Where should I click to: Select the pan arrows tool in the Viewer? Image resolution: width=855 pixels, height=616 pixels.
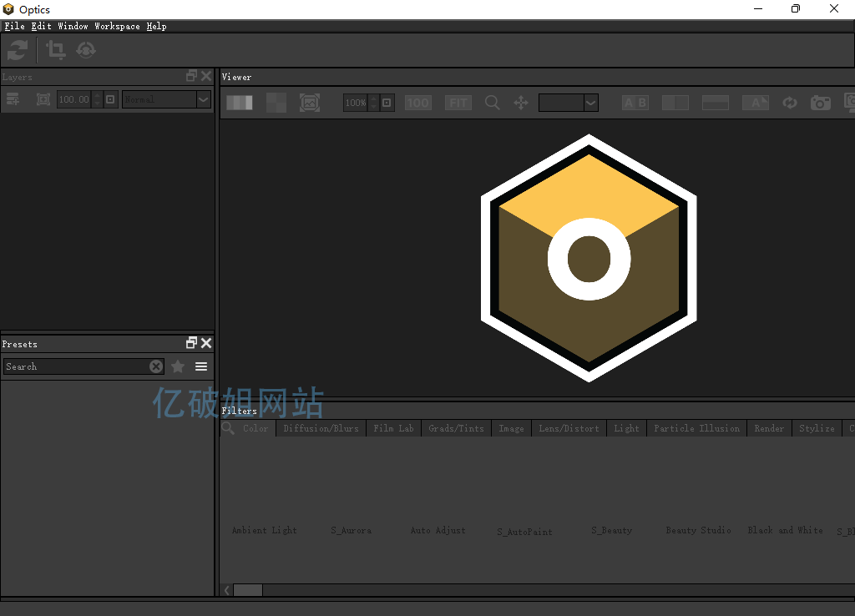[x=521, y=103]
